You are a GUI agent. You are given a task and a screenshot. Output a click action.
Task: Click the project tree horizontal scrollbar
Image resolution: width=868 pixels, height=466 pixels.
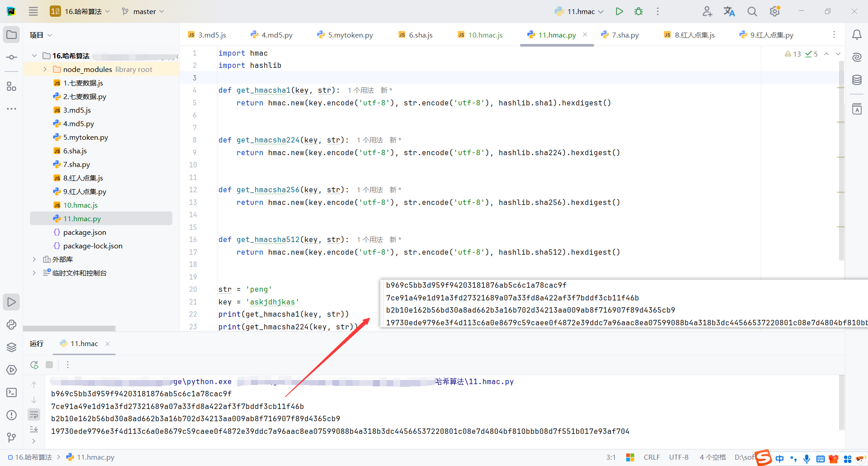click(x=69, y=328)
